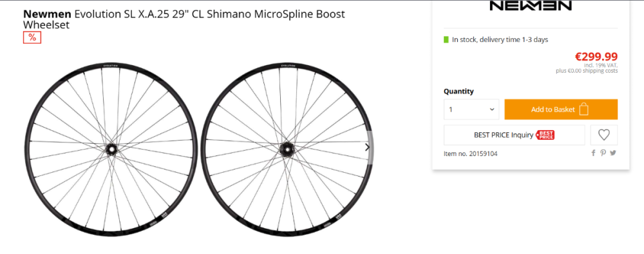This screenshot has width=644, height=254.
Task: Share the product on Twitter
Action: coord(613,153)
